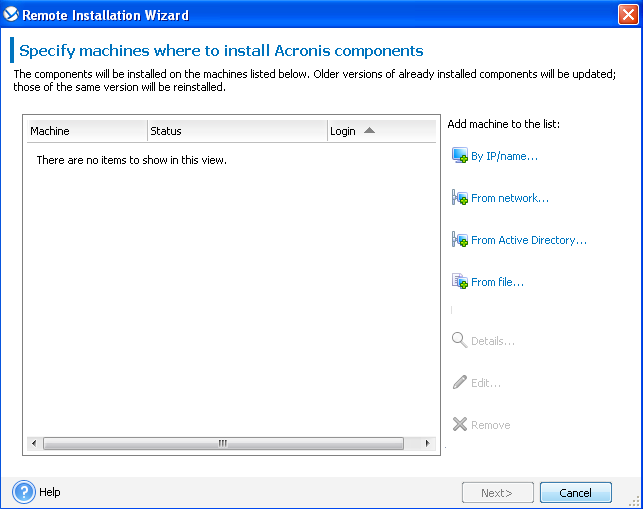Click the Edit pencil icon
Screen dimensions: 643x509
[x=460, y=382]
